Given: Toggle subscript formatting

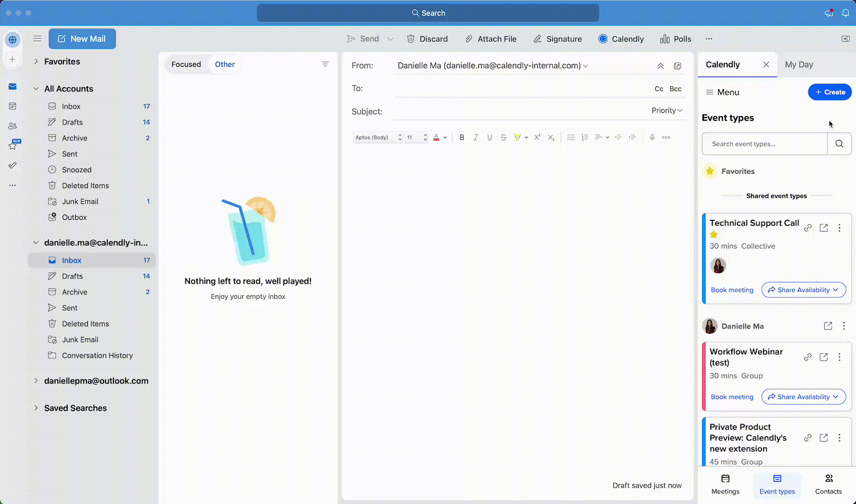Looking at the screenshot, I should (x=551, y=137).
